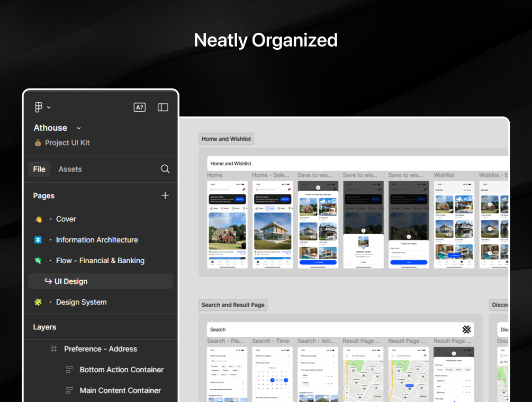Viewport: 532px width, 402px height.
Task: Open the Figma main menu logo
Action: 38,108
